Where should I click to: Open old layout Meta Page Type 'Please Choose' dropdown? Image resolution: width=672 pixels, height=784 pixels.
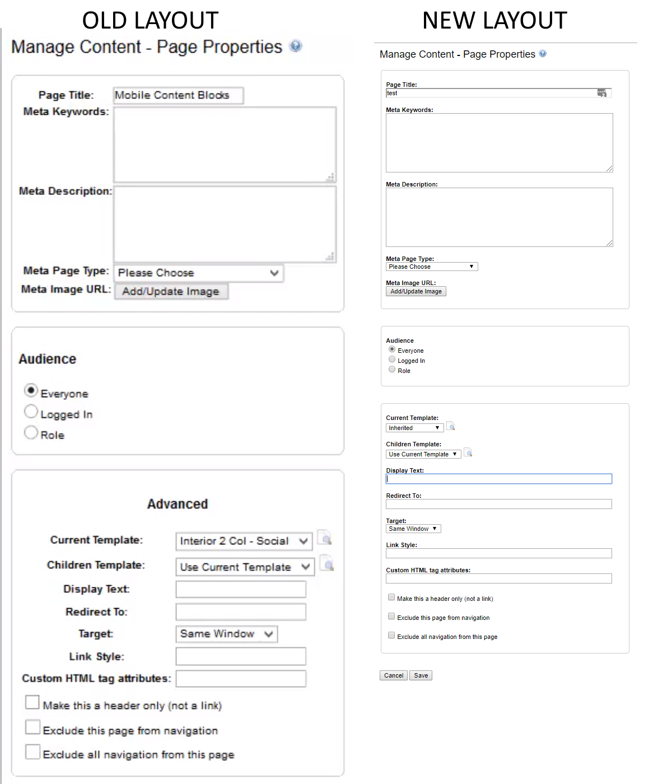[199, 273]
